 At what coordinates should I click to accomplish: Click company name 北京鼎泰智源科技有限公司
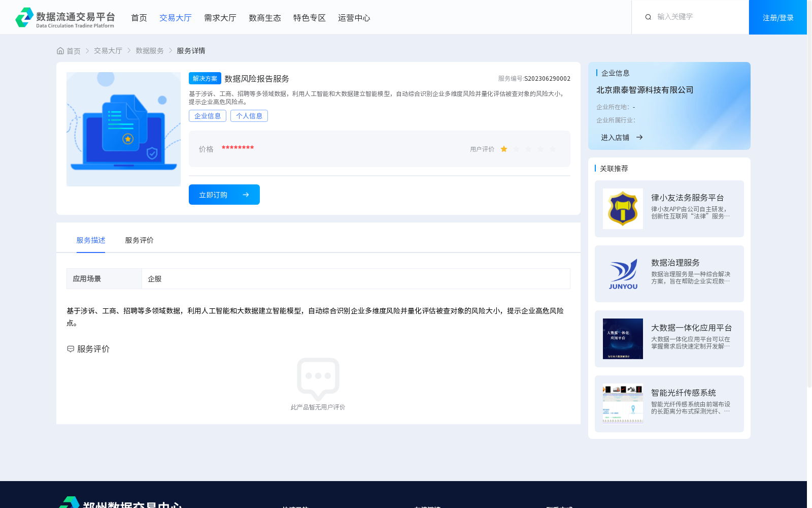[x=645, y=90]
